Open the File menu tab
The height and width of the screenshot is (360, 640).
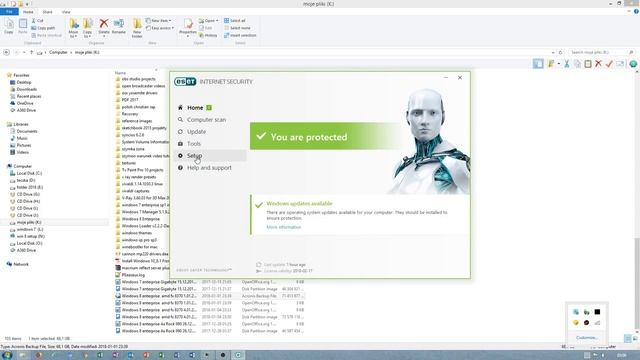9,12
